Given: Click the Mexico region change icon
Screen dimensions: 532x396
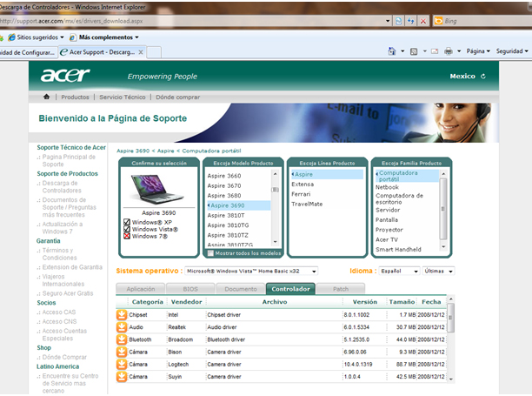Looking at the screenshot, I should 483,76.
